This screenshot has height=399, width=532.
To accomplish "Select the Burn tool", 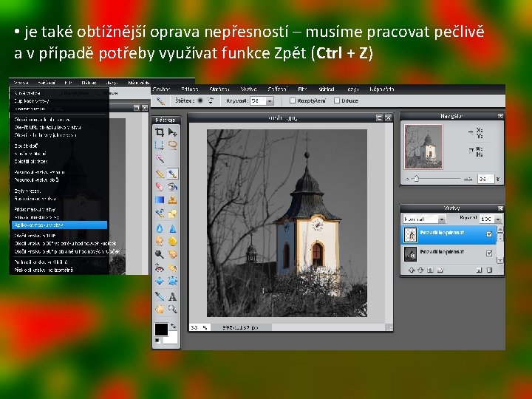I will click(x=173, y=254).
